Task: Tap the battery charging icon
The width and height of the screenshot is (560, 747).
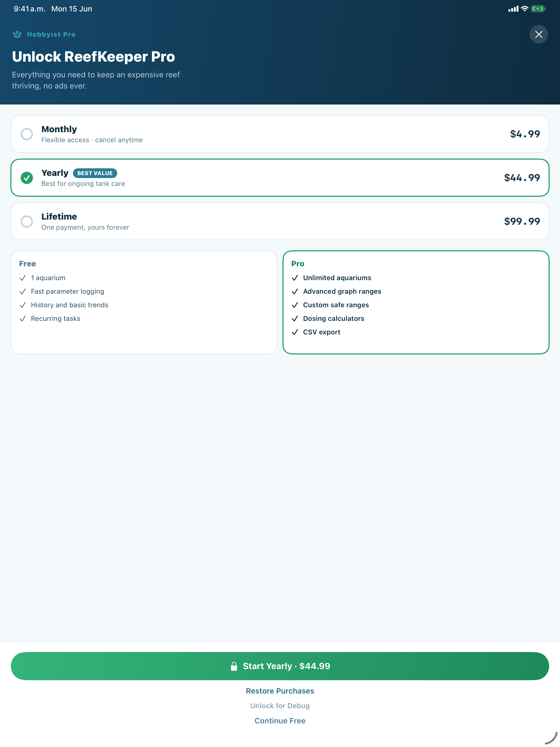Action: click(x=538, y=9)
